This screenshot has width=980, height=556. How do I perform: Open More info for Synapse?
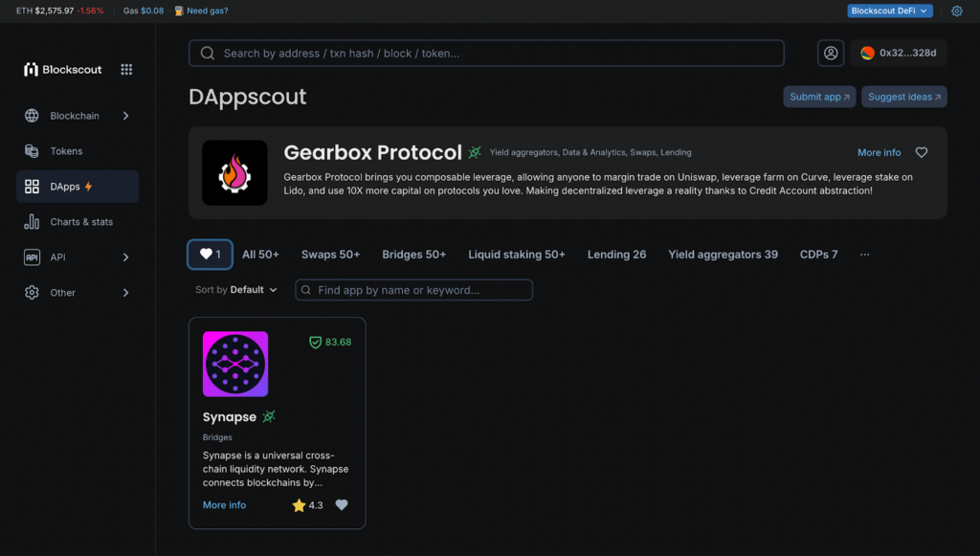click(224, 504)
